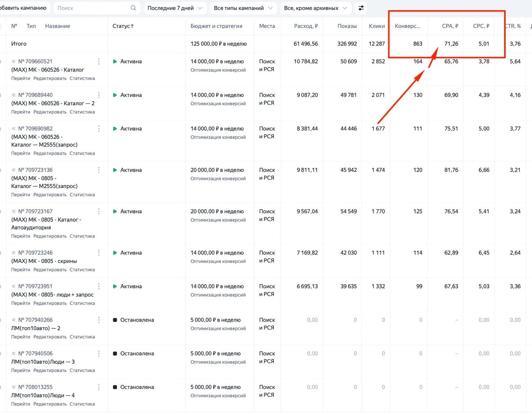
Task: Click 'Редактировать' under campaign 709723167
Action: click(50, 236)
